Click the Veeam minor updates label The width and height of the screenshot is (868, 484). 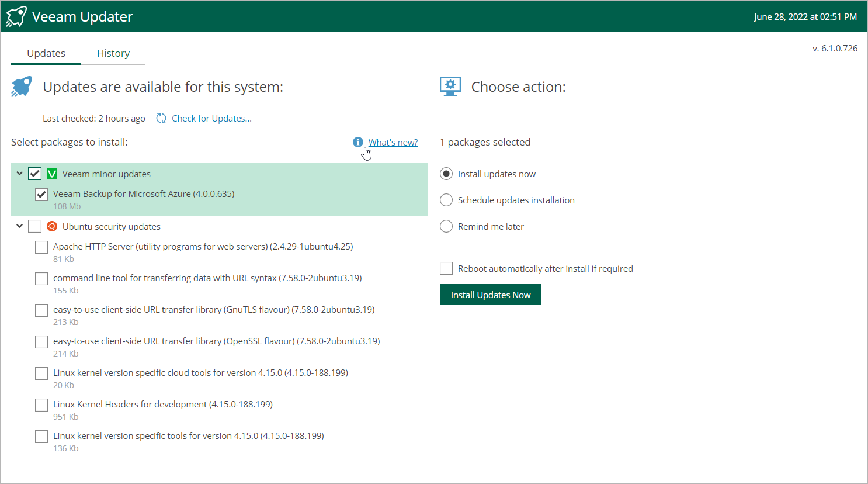(106, 174)
